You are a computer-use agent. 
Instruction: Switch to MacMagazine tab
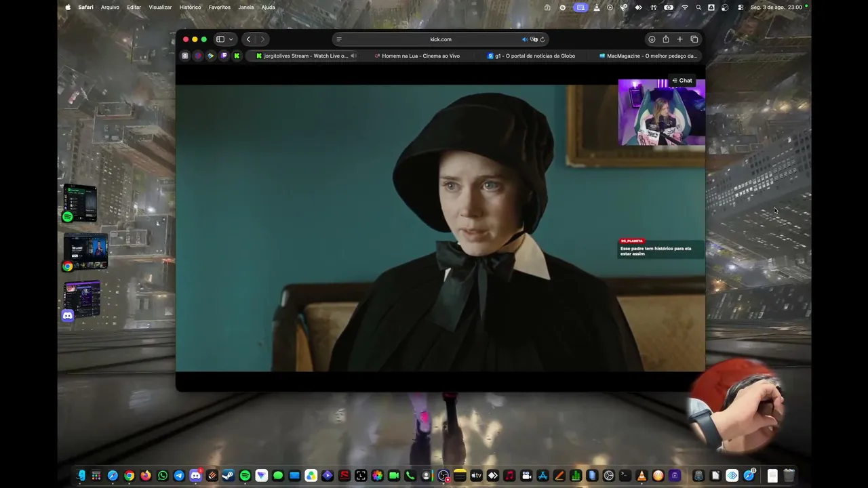tap(648, 56)
